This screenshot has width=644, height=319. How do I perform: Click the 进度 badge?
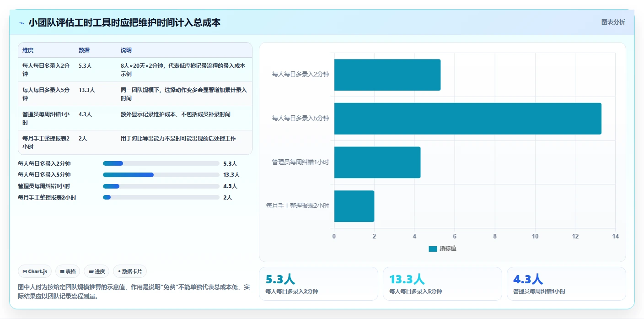coord(97,271)
